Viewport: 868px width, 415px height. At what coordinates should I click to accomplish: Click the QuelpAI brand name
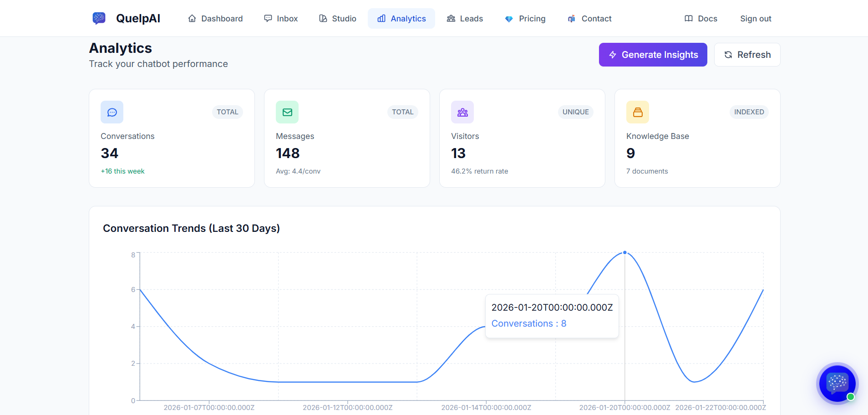pyautogui.click(x=138, y=18)
